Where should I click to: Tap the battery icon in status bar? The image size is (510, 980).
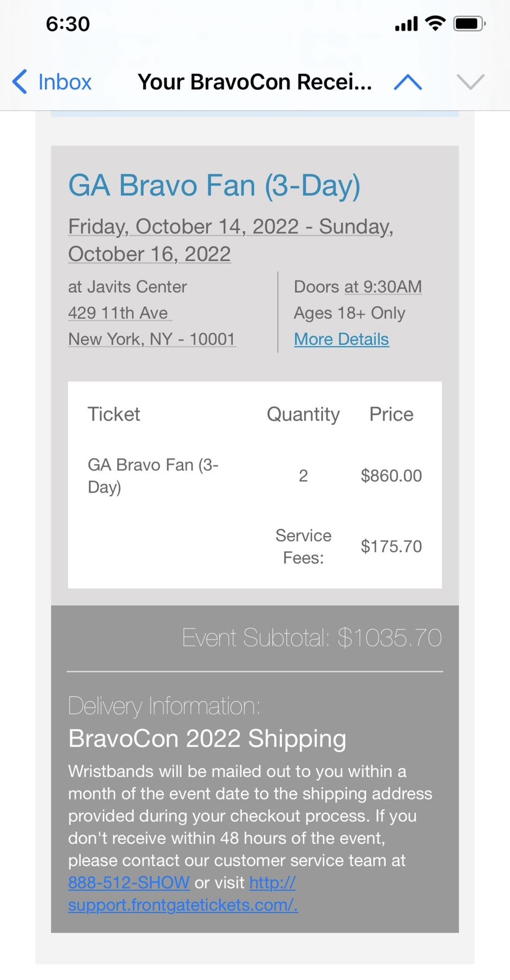click(469, 23)
